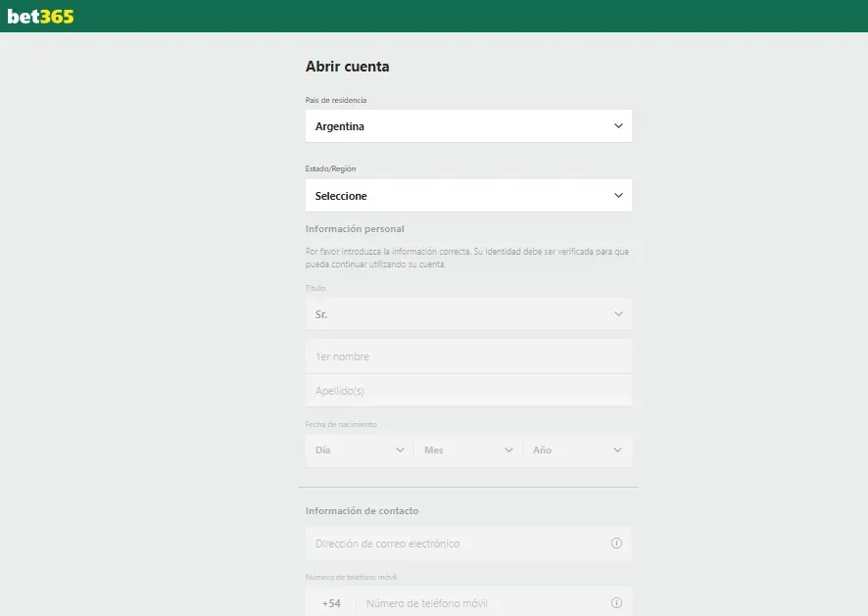This screenshot has width=868, height=616.
Task: Click the chevron on the Año selector
Action: pyautogui.click(x=618, y=450)
